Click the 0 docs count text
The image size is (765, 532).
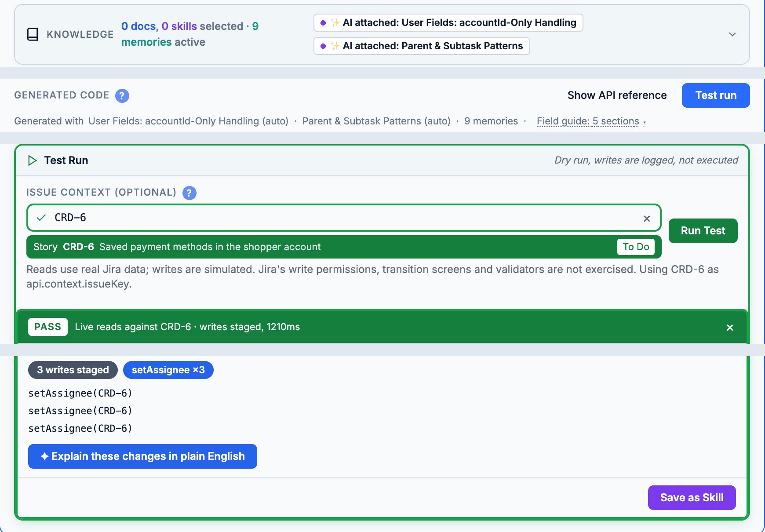click(138, 26)
